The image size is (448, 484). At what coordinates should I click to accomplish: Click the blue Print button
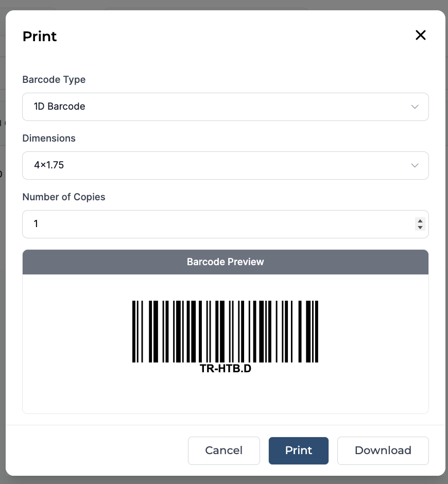pos(299,451)
